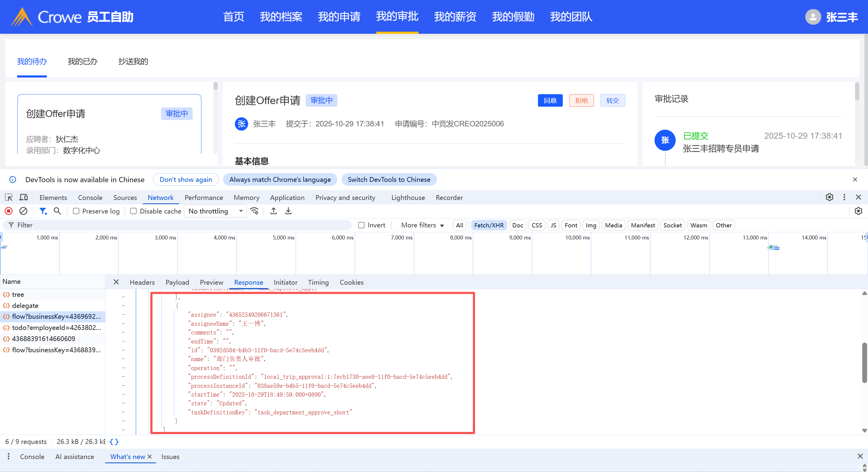Click the import HAR upload icon
This screenshot has width=868, height=472.
point(274,211)
